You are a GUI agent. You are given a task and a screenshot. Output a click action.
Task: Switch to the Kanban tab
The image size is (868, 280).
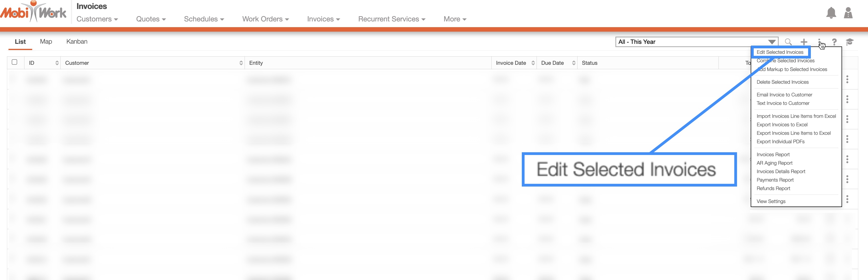(x=77, y=41)
